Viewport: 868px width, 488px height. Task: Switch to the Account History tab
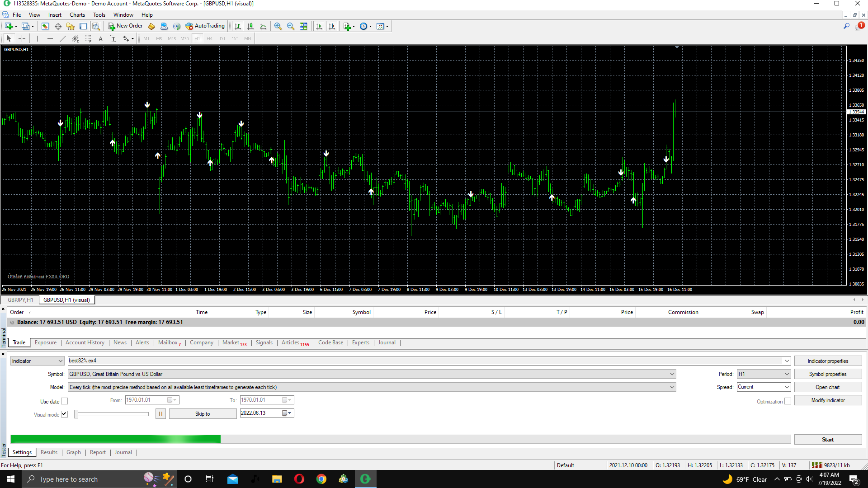[85, 343]
